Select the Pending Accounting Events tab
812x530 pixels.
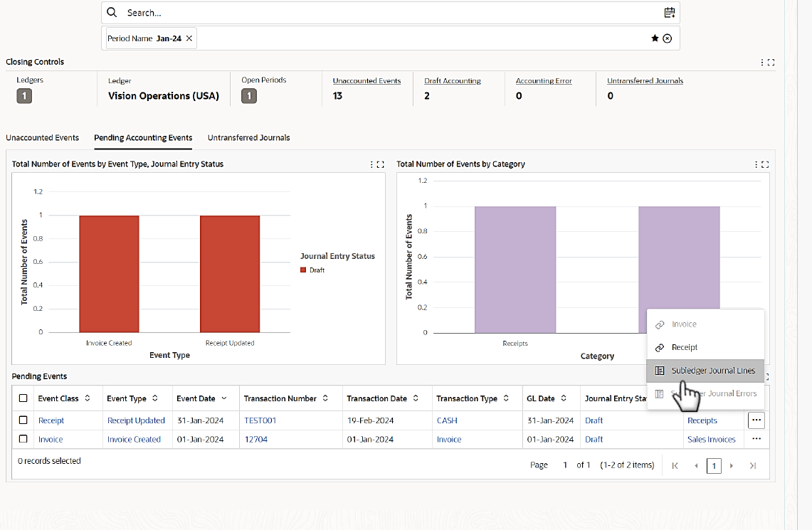point(143,138)
